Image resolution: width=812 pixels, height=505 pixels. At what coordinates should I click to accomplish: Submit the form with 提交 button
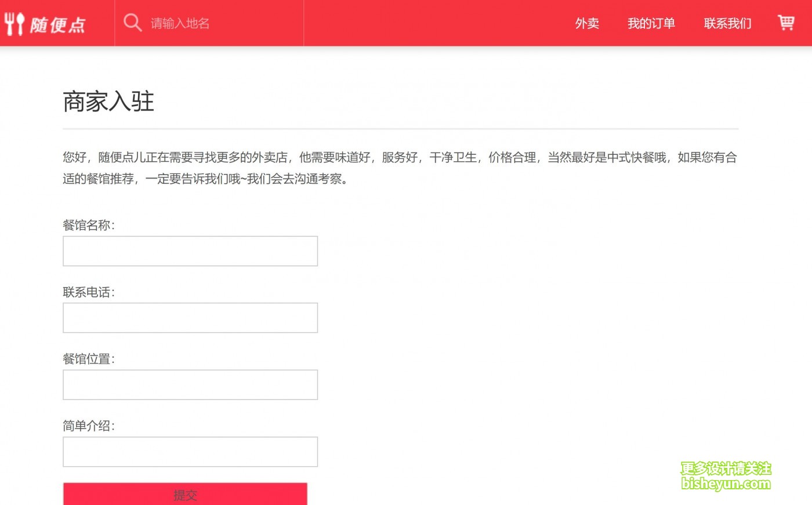pyautogui.click(x=185, y=494)
